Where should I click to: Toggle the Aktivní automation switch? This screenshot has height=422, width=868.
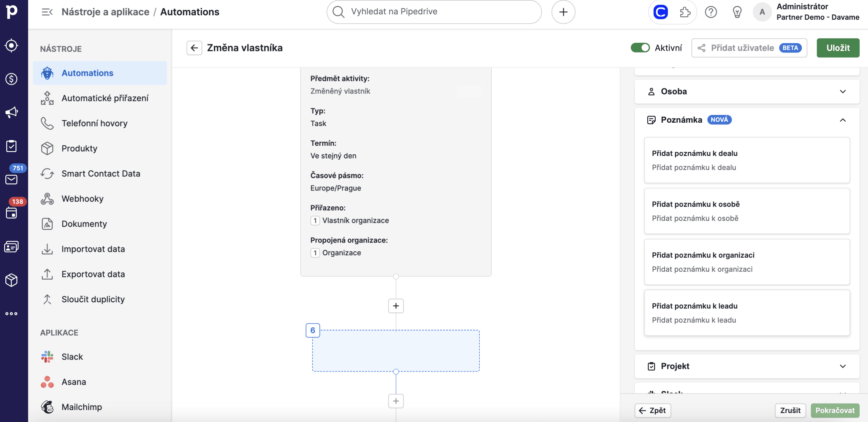click(x=640, y=48)
